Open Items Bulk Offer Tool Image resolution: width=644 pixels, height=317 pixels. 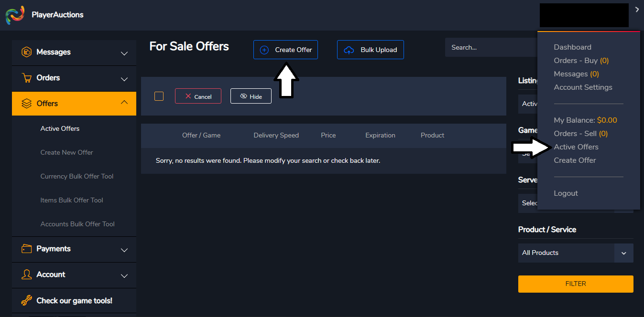[72, 200]
